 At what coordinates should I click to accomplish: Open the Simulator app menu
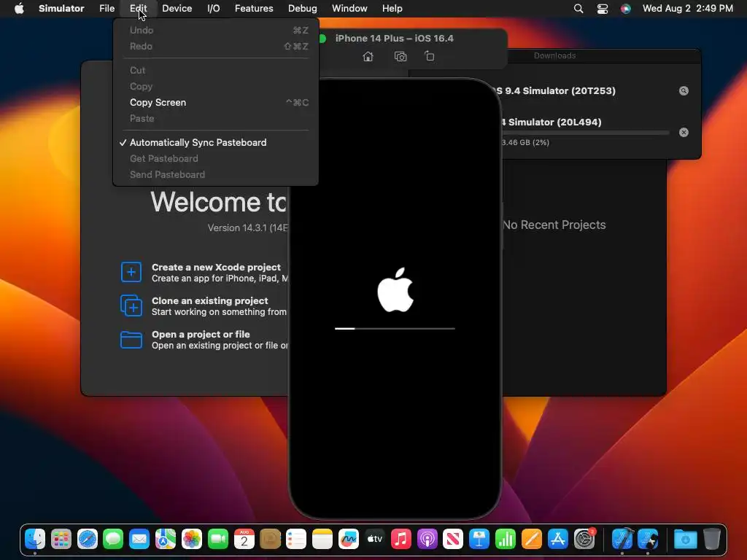[61, 9]
